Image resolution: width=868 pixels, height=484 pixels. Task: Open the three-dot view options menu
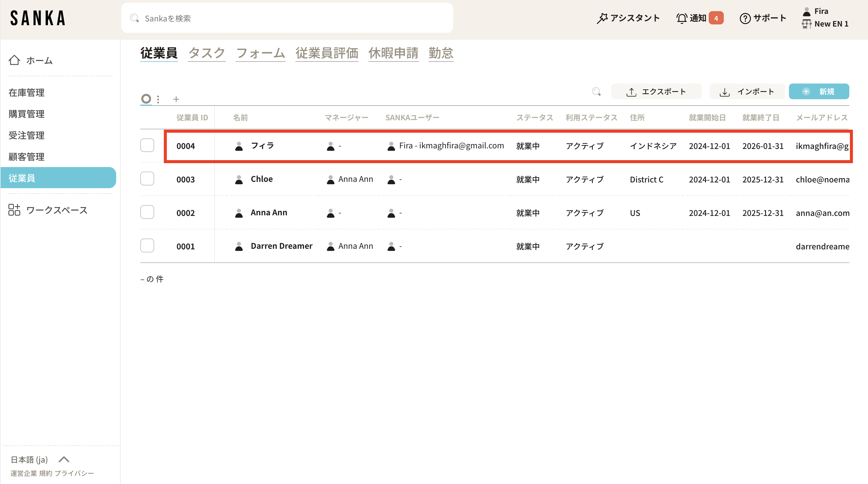coord(158,99)
